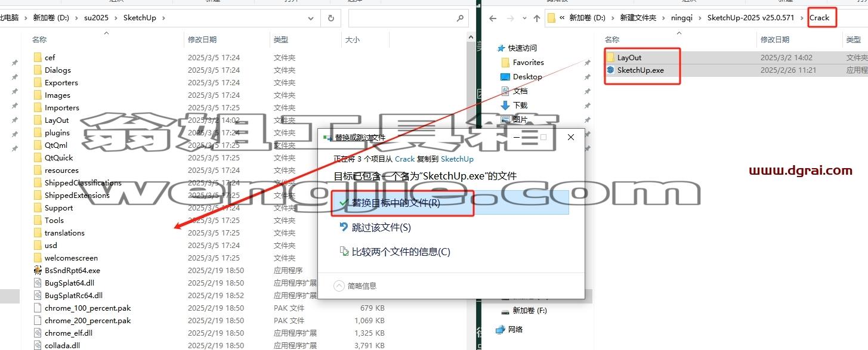The width and height of the screenshot is (868, 350).
Task: Select SketchUp-2025 v25.0.571 breadcrumb
Action: [x=750, y=18]
